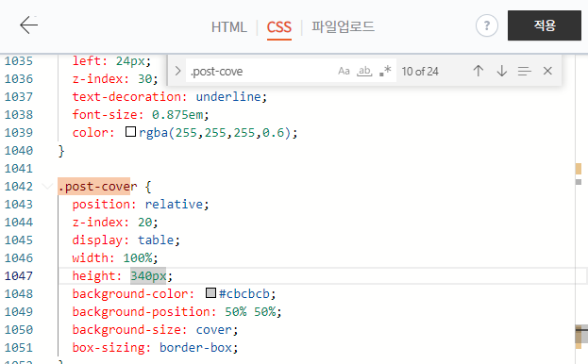
Task: Toggle Match Whole Word option
Action: (364, 71)
